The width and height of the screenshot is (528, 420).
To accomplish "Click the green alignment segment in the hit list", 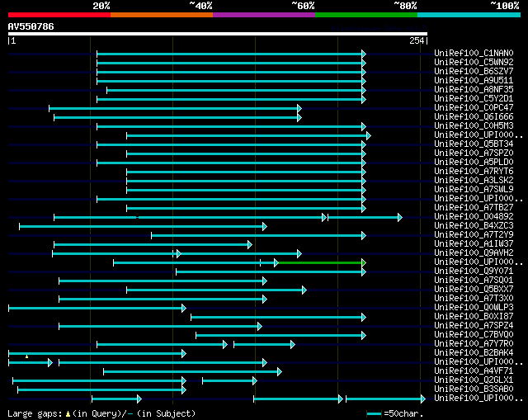I will [x=320, y=262].
